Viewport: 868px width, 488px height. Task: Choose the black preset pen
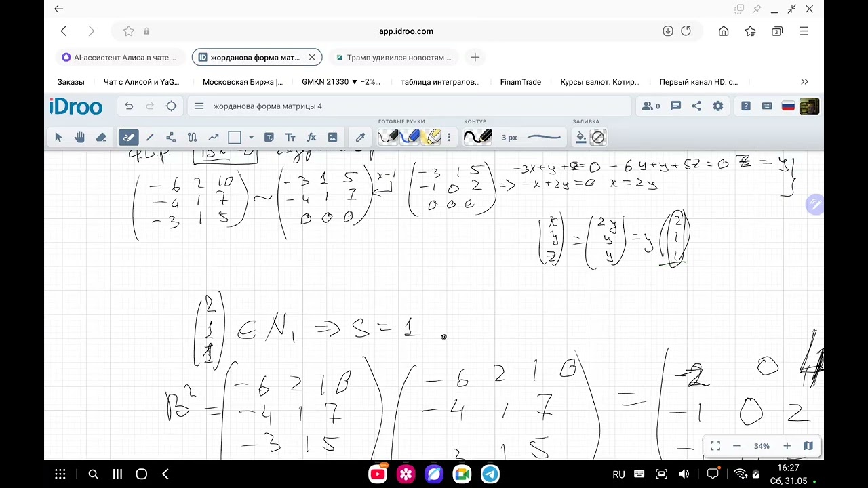pos(388,138)
